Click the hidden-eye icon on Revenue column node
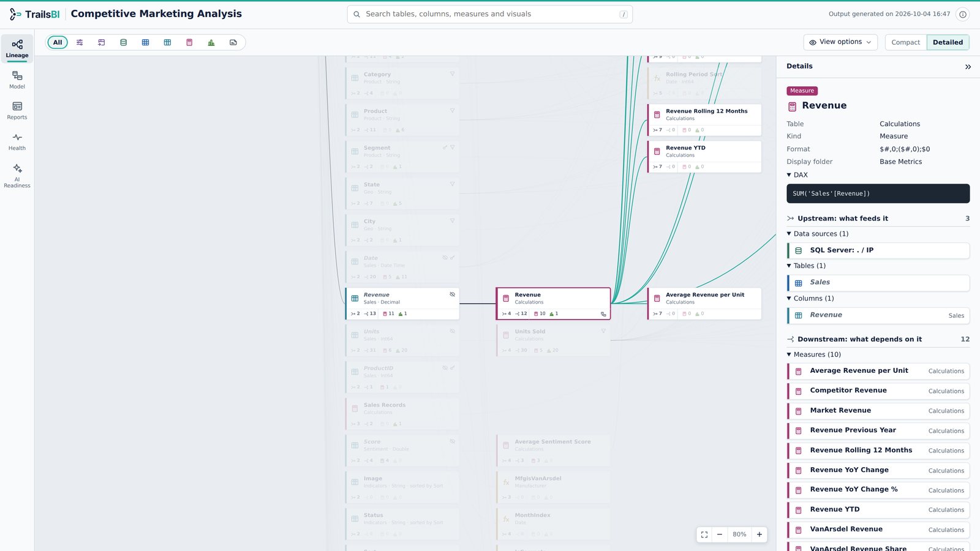 point(453,294)
